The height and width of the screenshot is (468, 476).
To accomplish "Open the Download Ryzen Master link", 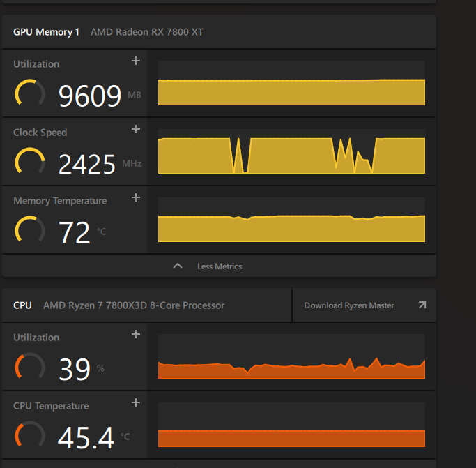I will (x=364, y=305).
